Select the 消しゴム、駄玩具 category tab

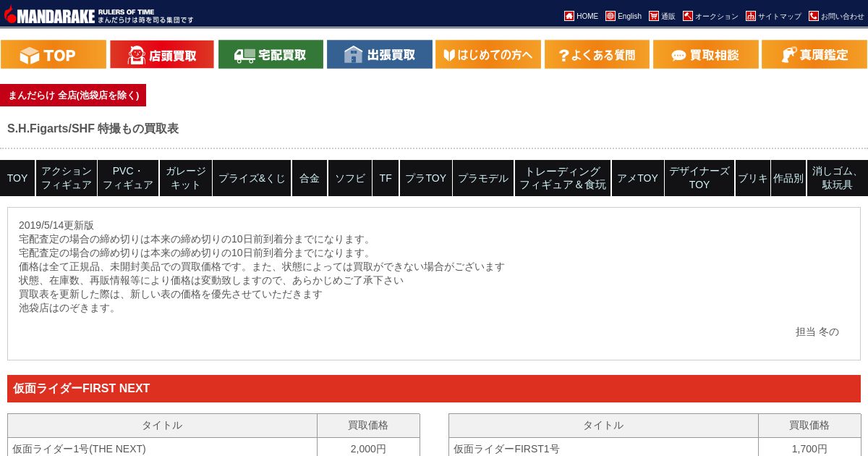[x=838, y=178]
